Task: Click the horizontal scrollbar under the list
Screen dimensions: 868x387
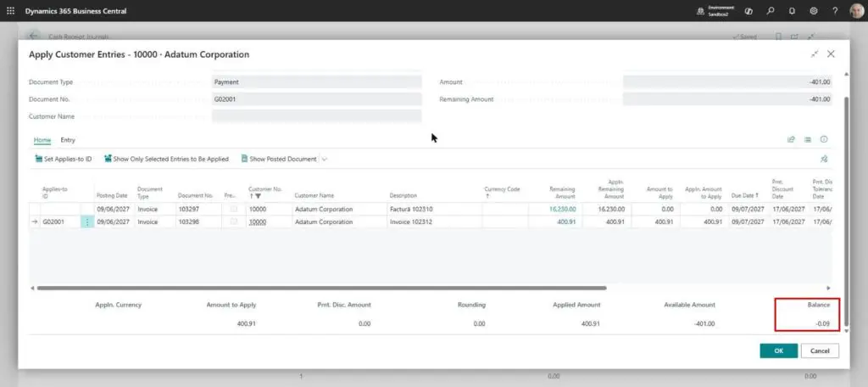Action: click(321, 288)
